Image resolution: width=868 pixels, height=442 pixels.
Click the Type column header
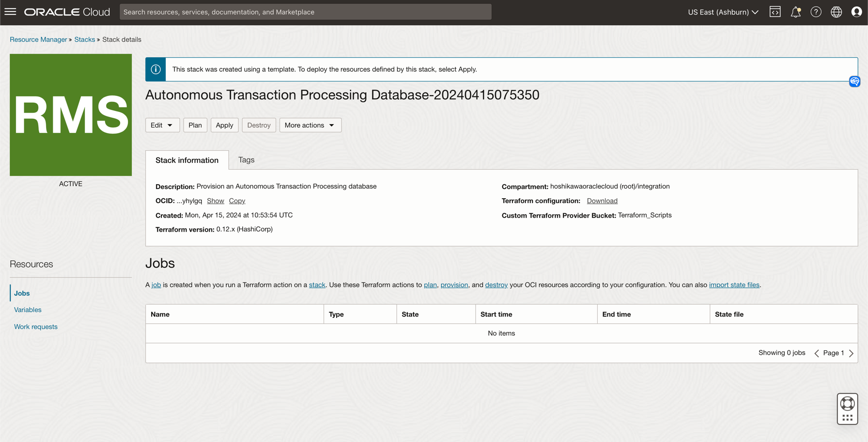pos(360,314)
